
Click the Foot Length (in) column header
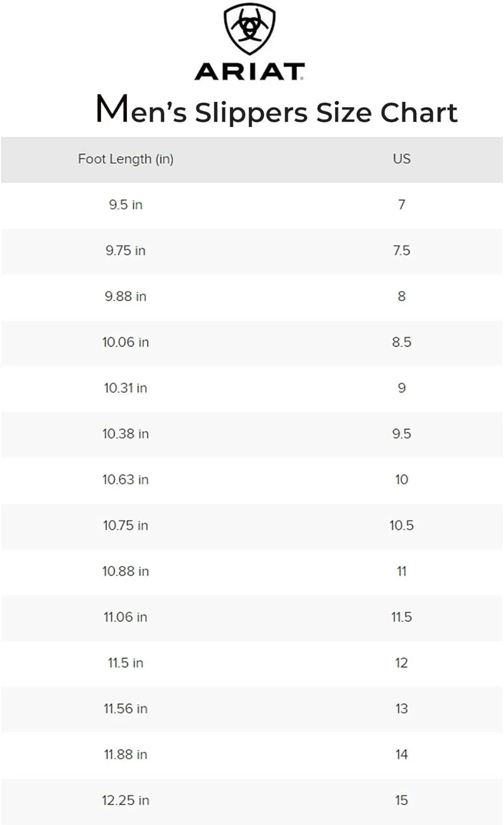(x=126, y=159)
